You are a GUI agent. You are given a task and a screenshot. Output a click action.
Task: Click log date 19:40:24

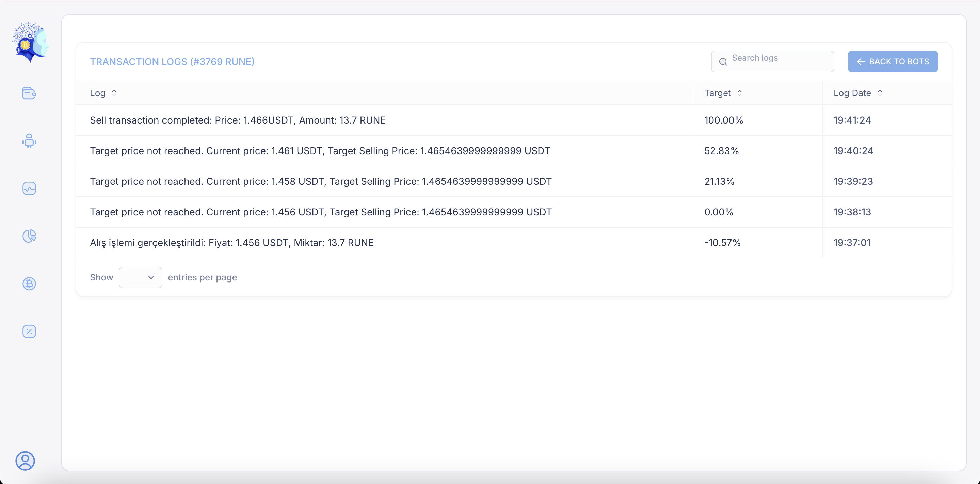853,151
